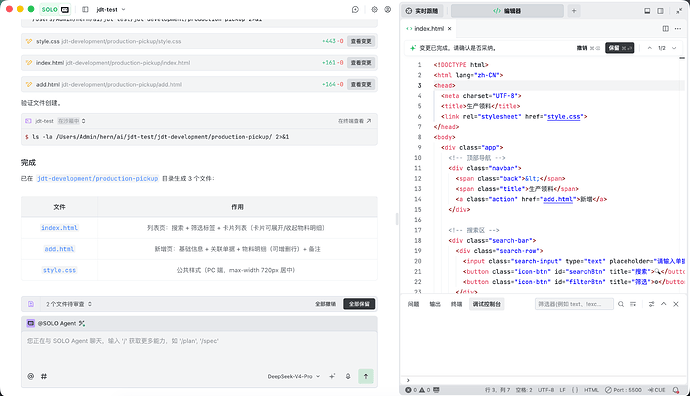This screenshot has width=690, height=396.
Task: Open console settings sliders icon
Action: 651,304
